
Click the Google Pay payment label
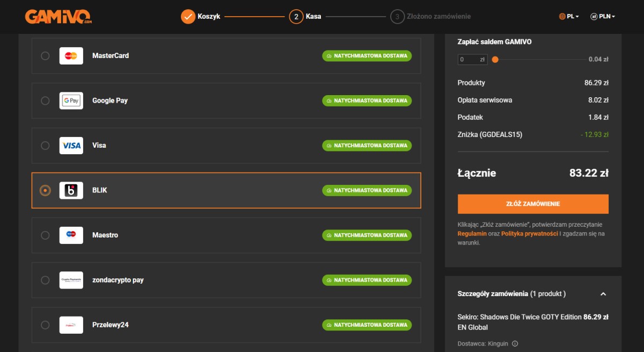pos(110,100)
